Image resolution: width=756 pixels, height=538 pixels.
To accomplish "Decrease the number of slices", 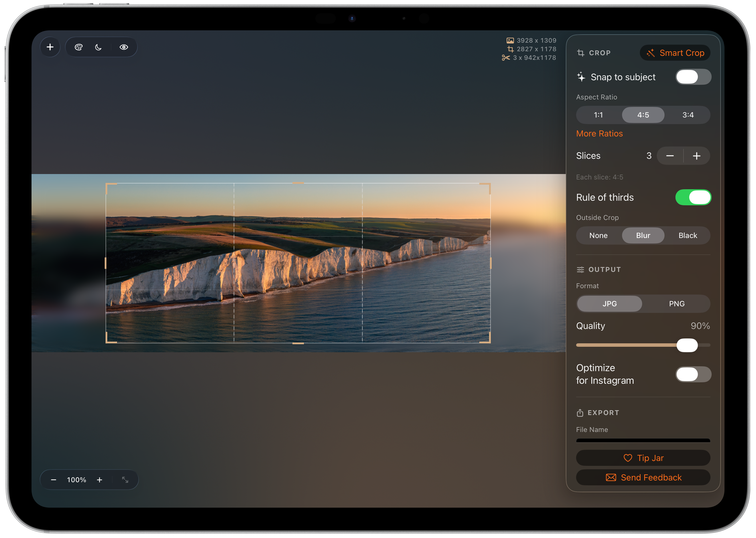I will pyautogui.click(x=670, y=156).
